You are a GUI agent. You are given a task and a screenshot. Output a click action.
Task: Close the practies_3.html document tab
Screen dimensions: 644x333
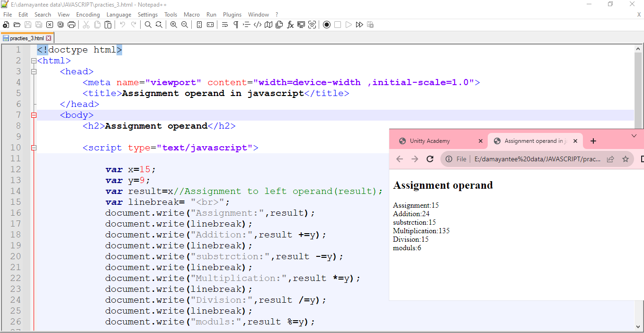[x=48, y=38]
